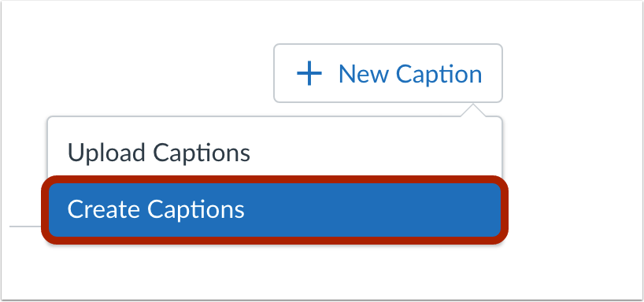Select the last item in captions menu

(x=275, y=210)
